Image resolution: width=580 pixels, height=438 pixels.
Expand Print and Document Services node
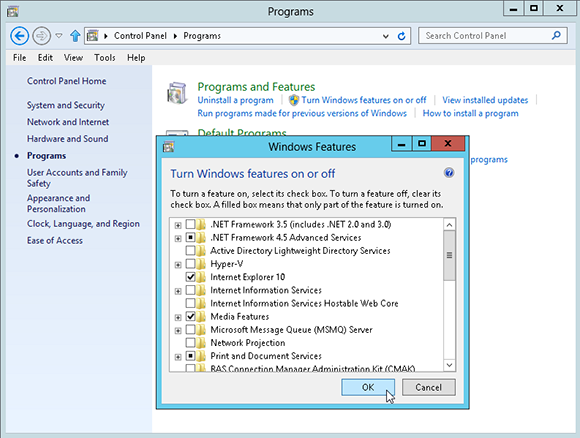(x=178, y=357)
